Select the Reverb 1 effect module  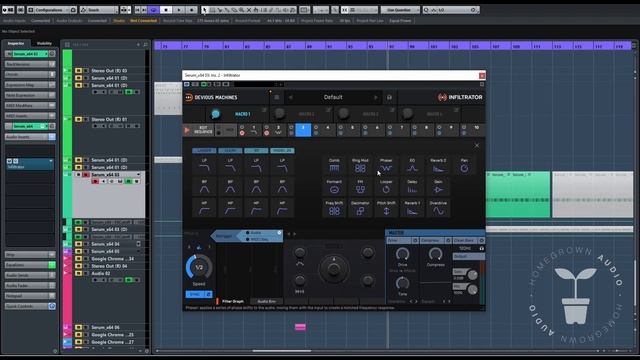coord(412,208)
